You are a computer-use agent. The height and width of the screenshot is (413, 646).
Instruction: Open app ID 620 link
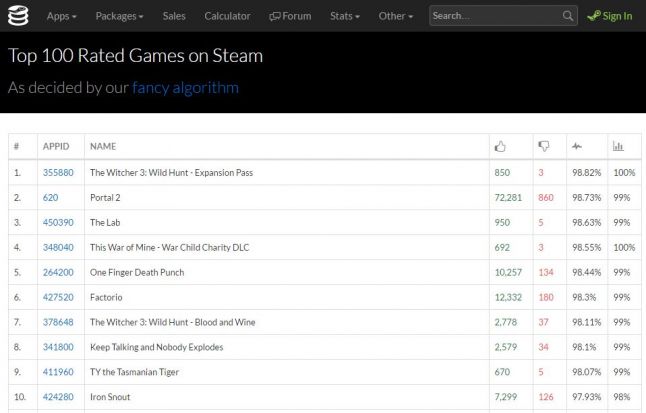(x=50, y=197)
